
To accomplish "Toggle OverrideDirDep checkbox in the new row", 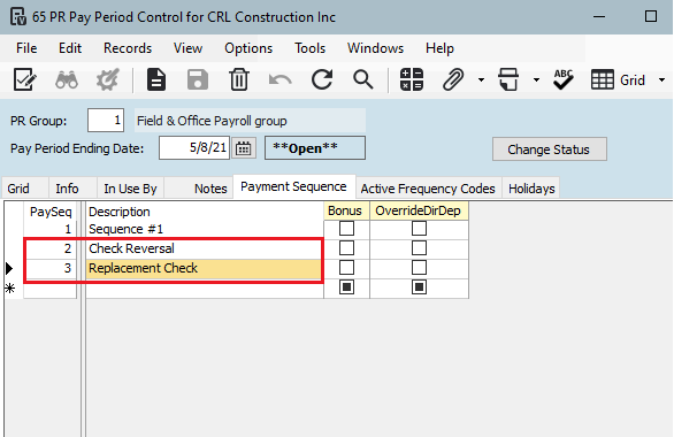I will 419,287.
